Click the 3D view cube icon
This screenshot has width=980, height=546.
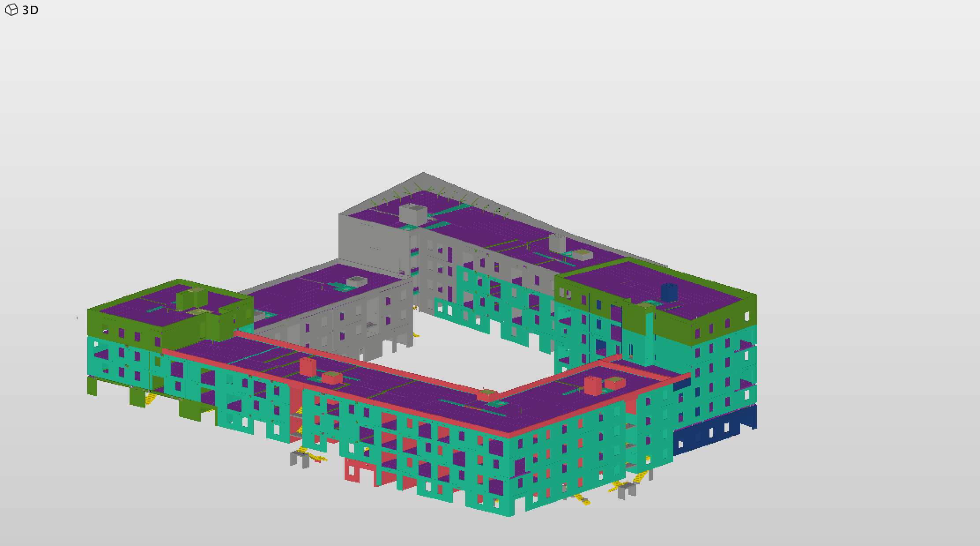tap(11, 10)
